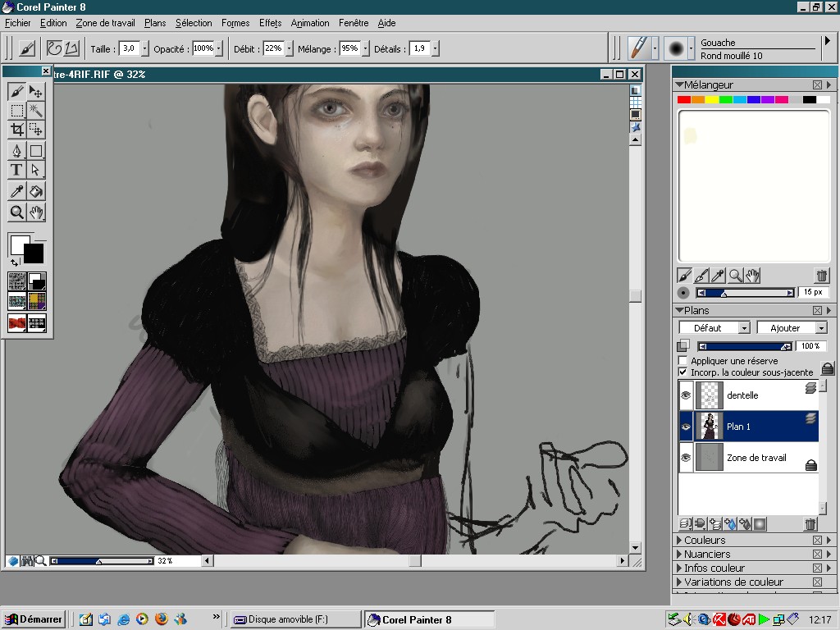Open the Plans menu in menu bar
The image size is (840, 630).
pos(154,23)
